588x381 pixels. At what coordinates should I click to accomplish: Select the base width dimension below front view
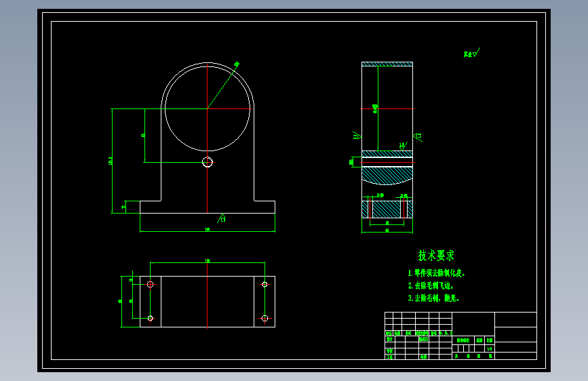pos(208,230)
